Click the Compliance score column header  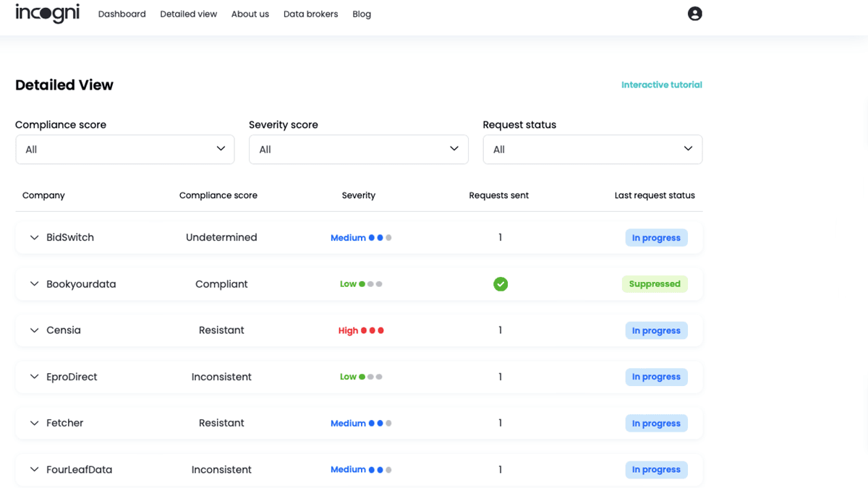pos(218,195)
